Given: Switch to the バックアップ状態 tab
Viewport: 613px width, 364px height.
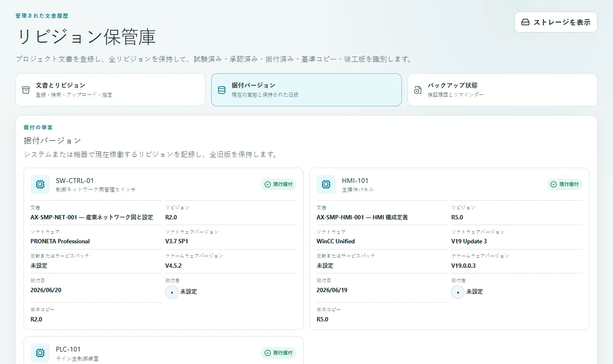Looking at the screenshot, I should tap(502, 90).
